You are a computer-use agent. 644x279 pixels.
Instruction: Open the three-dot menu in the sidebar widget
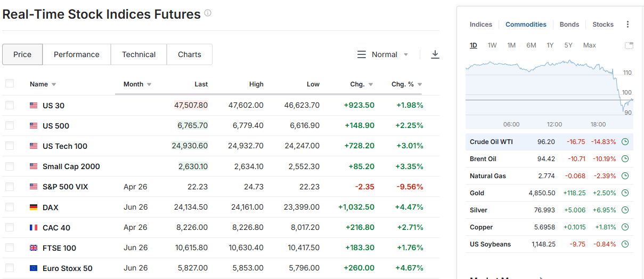(x=627, y=25)
